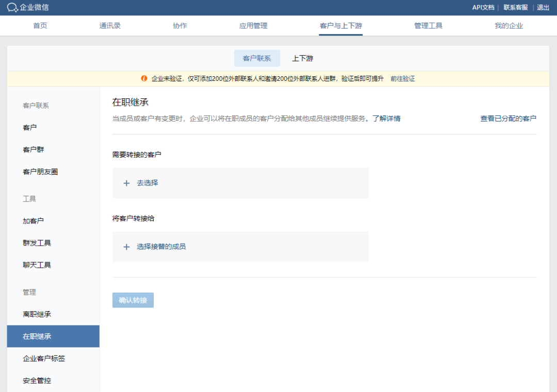Select the 上下游 sub-tab
The height and width of the screenshot is (392, 557).
(x=302, y=58)
